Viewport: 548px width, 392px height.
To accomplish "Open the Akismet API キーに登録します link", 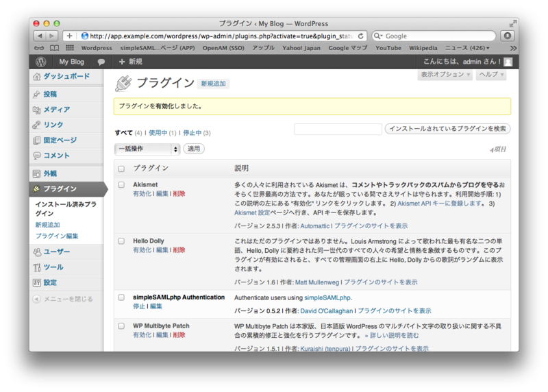I will click(x=439, y=204).
